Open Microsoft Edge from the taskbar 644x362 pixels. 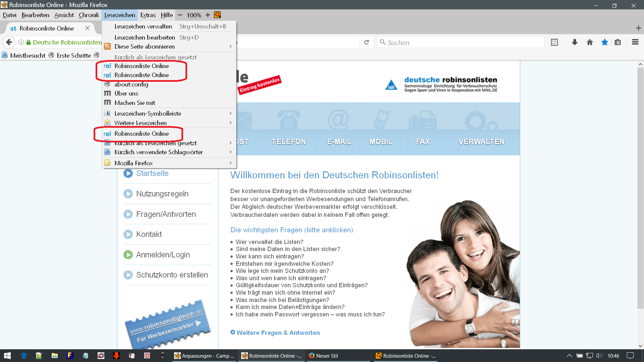[x=23, y=356]
